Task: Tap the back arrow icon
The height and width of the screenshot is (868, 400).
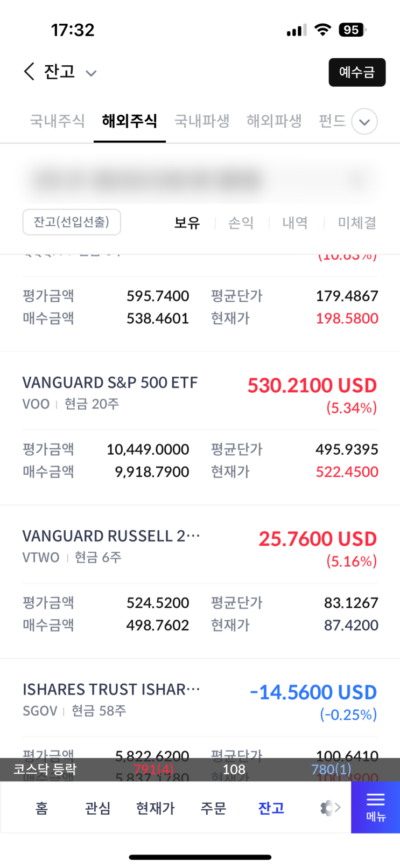Action: [x=29, y=72]
